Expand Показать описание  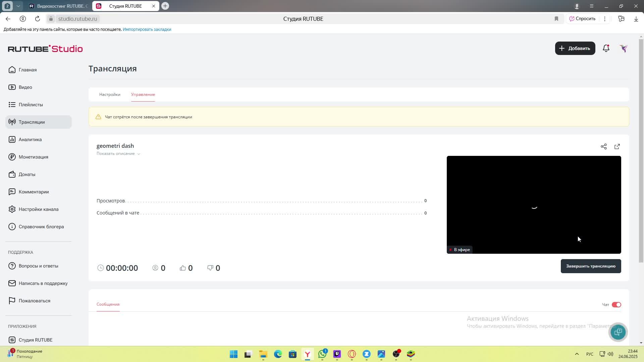[x=118, y=154]
